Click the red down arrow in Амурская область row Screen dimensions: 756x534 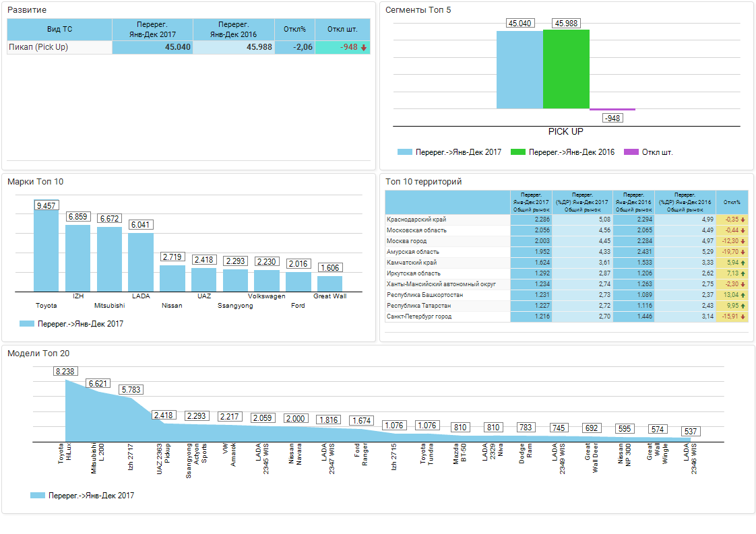pyautogui.click(x=743, y=252)
